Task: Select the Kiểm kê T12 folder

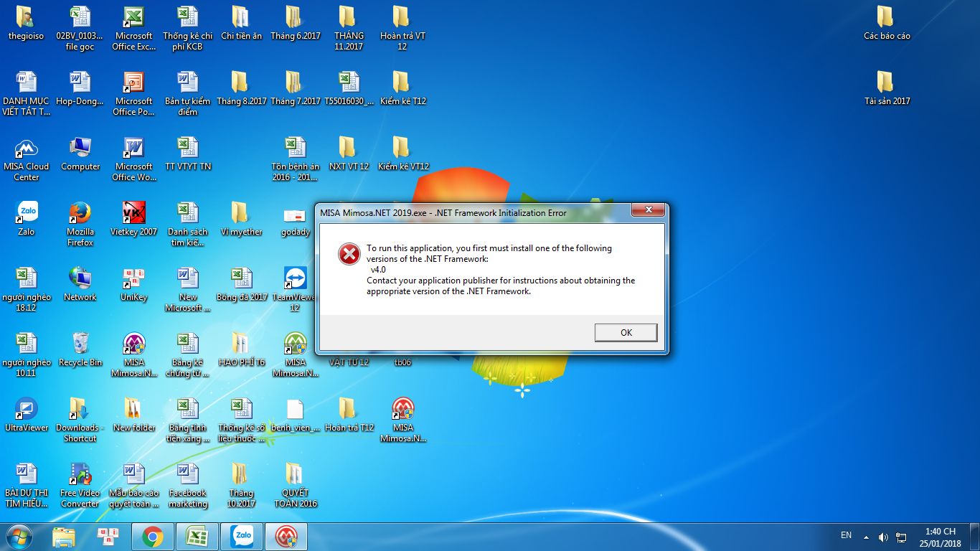Action: [x=402, y=88]
